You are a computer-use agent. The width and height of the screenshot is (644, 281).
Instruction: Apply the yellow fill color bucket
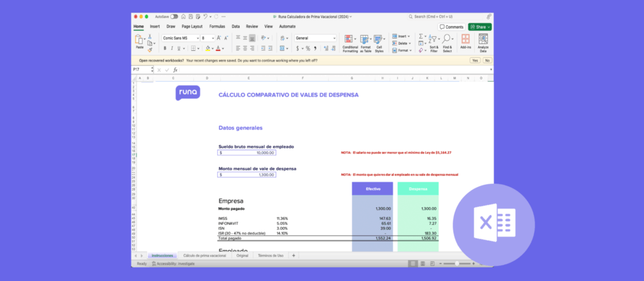(208, 48)
